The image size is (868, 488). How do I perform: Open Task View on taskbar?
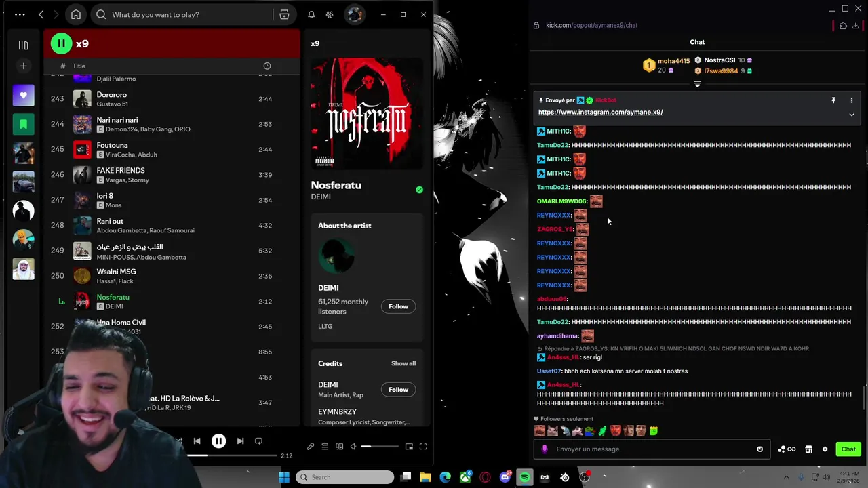click(406, 477)
